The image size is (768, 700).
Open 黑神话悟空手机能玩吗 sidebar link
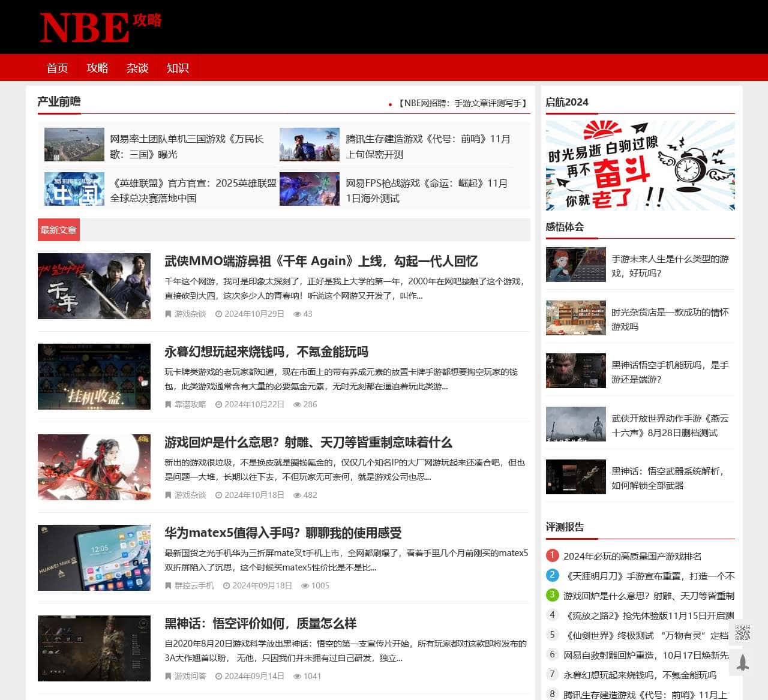coord(670,372)
